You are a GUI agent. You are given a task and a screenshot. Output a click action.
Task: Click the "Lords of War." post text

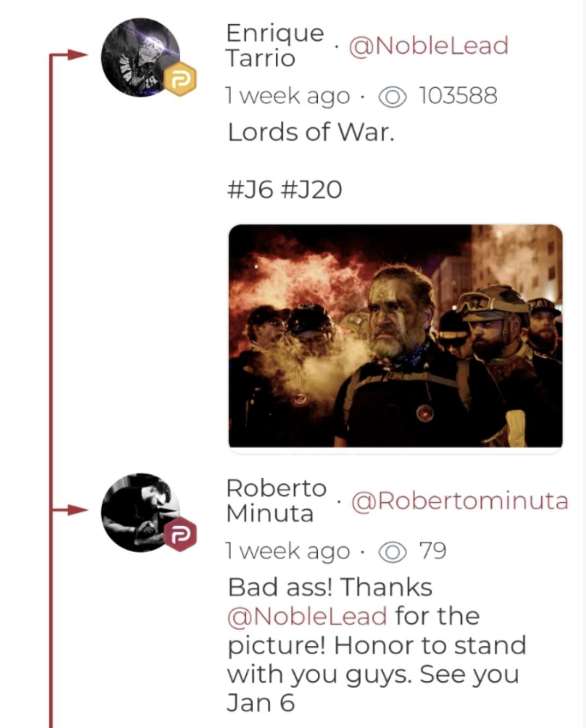(x=311, y=132)
